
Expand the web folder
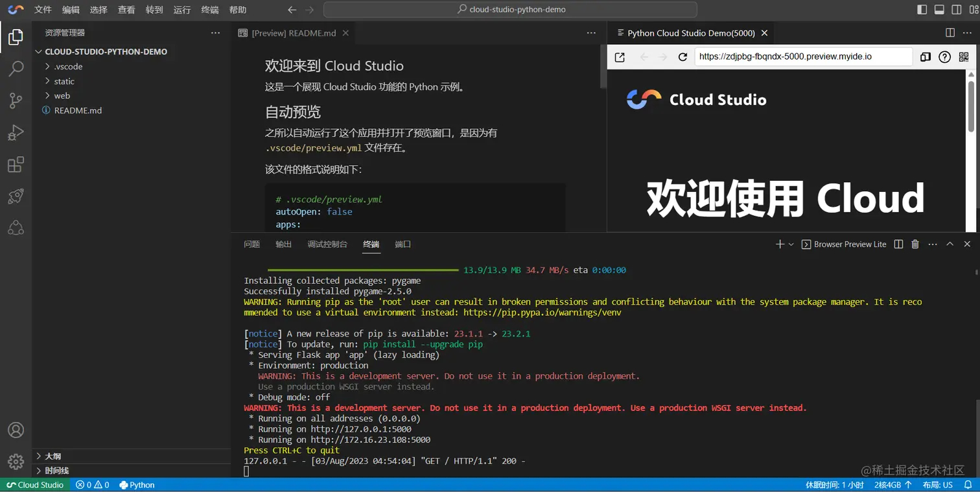[132, 95]
